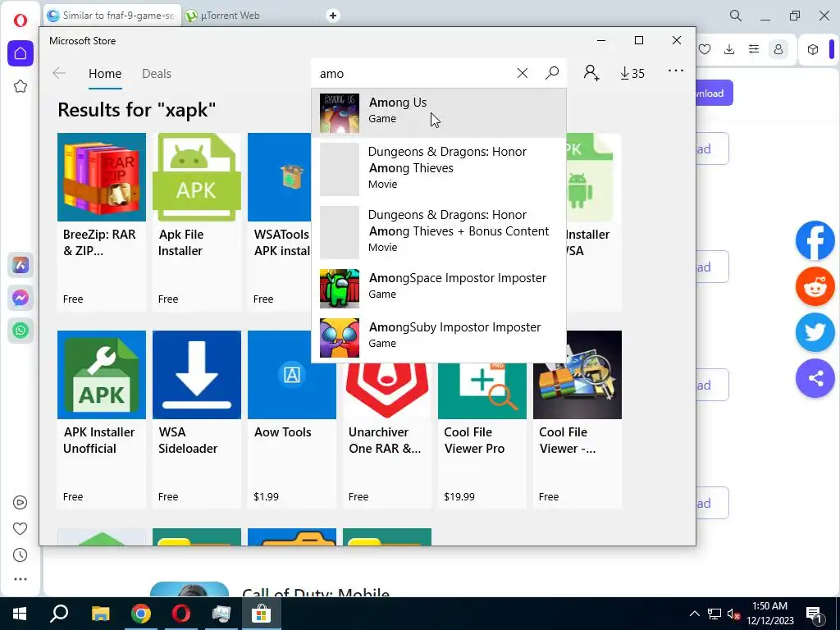
Task: Open the Aria AI sidebar icon
Action: pyautogui.click(x=21, y=265)
